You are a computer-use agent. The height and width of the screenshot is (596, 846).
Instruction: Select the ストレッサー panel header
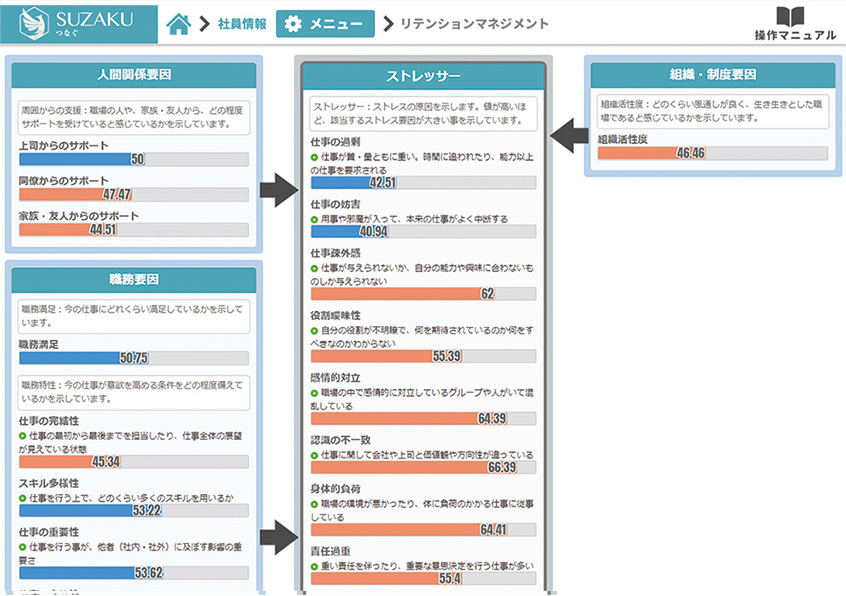pos(423,77)
